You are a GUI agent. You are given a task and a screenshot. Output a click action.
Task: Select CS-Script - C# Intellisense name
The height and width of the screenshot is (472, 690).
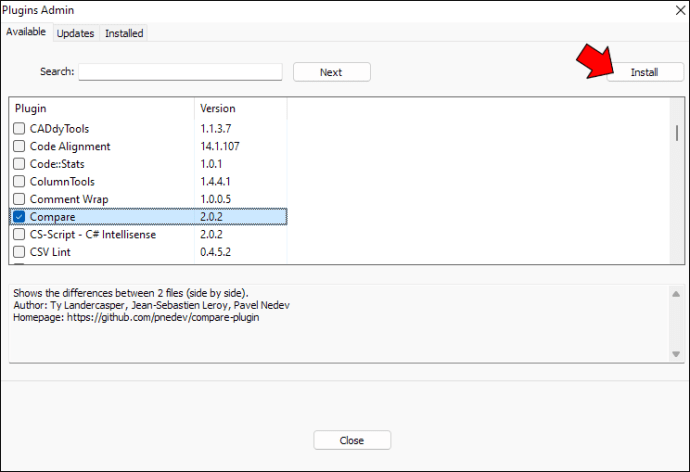pyautogui.click(x=93, y=234)
